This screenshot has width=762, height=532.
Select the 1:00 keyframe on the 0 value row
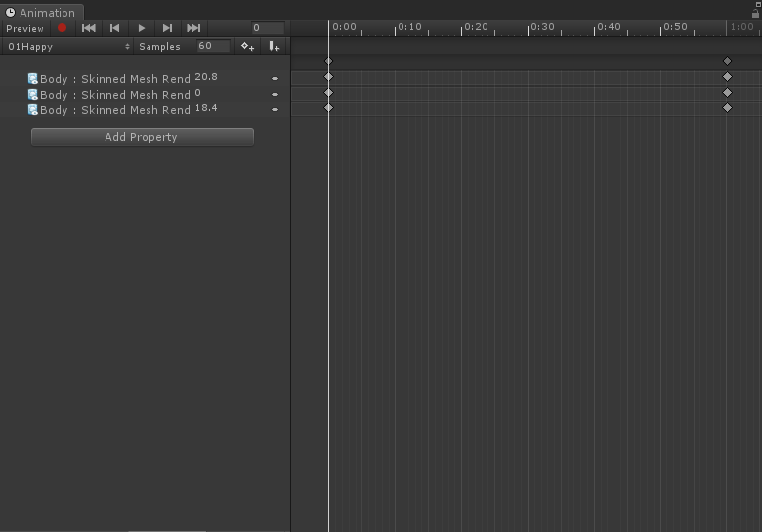pos(727,92)
